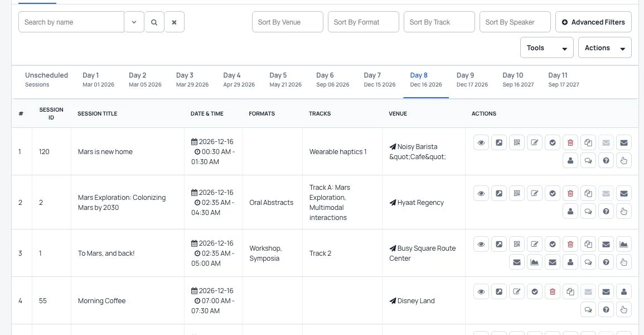
Task: Click the red trash icon for Mars is new home
Action: click(570, 142)
